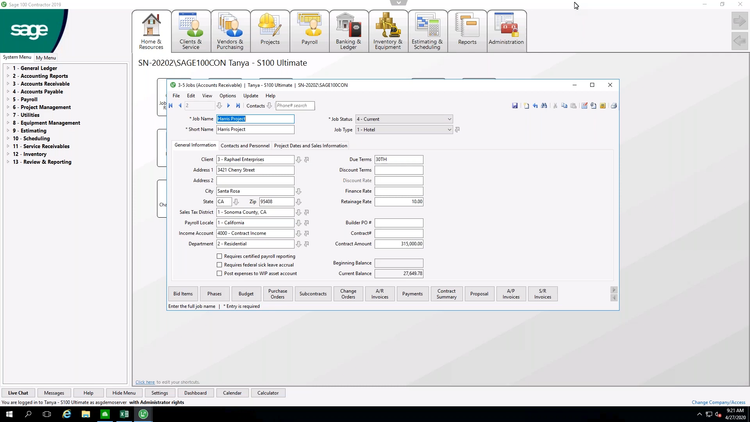Click the Save disk icon

pos(515,106)
